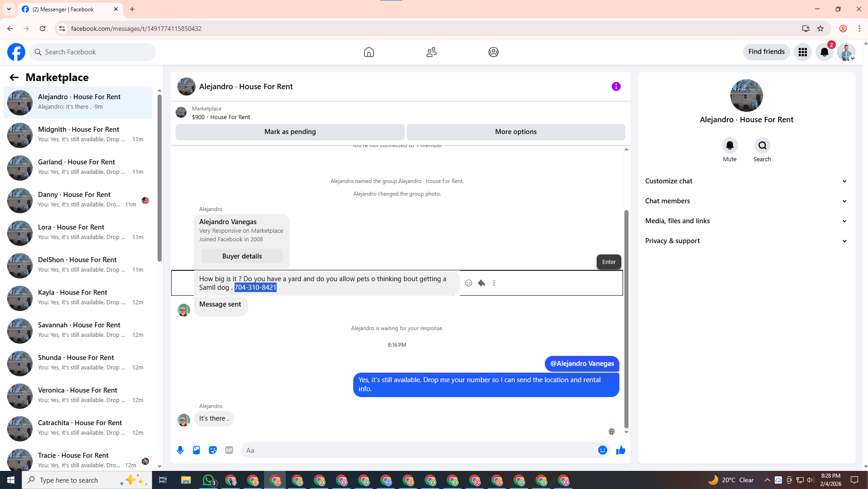Expand Privacy & support section
Viewport: 868px width, 489px height.
click(x=746, y=241)
